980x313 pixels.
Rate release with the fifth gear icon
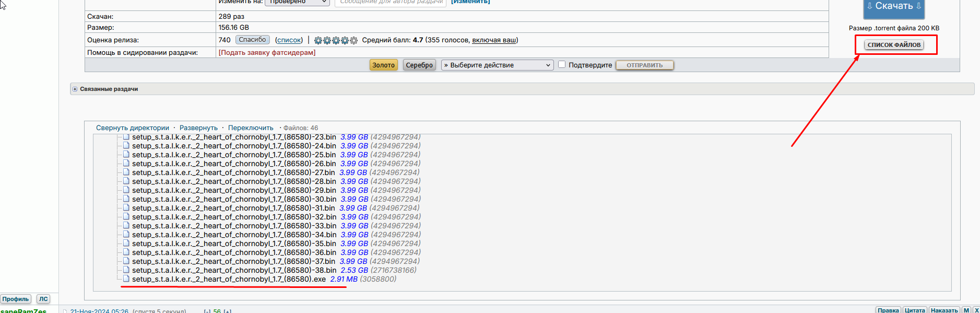pos(353,40)
